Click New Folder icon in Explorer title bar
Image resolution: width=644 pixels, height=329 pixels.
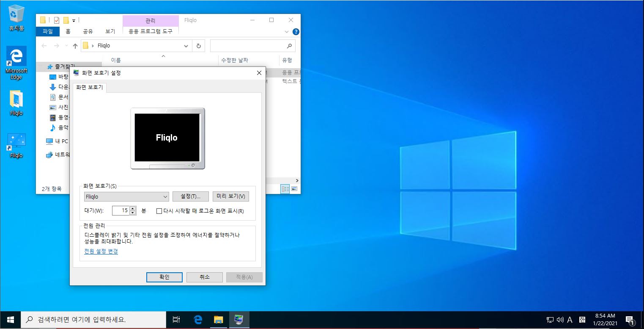pyautogui.click(x=66, y=20)
